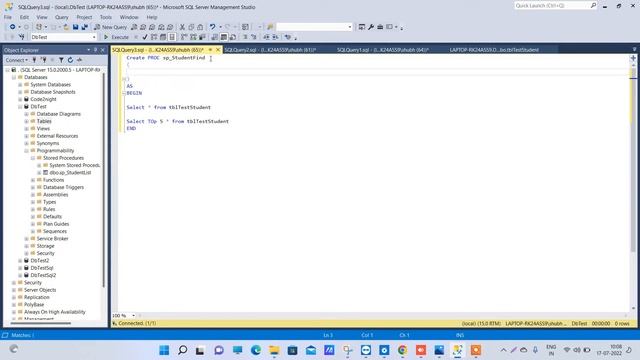Expand the System Databases node
The image size is (640, 360).
pos(20,84)
